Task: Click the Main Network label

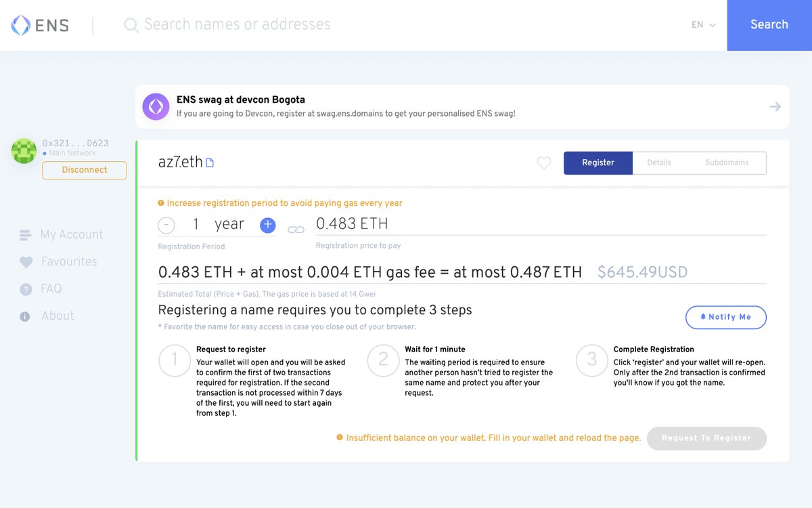Action: 72,153
